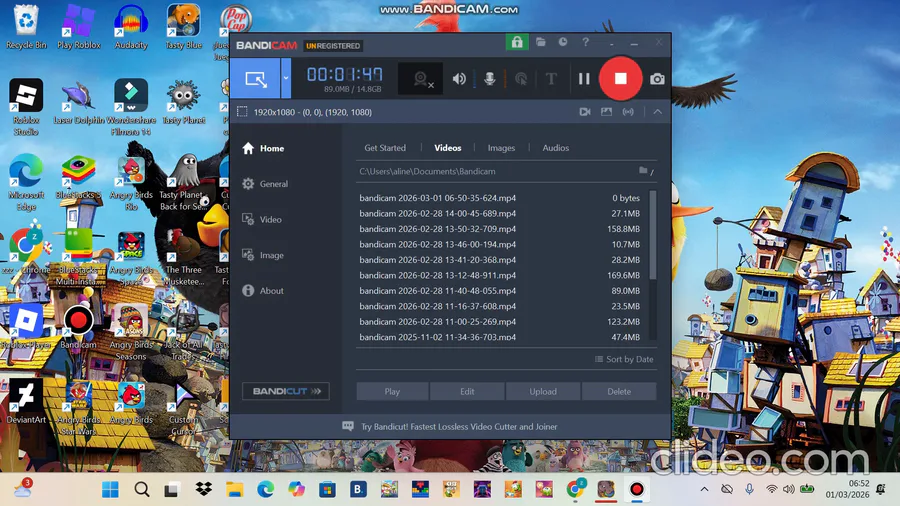Select the screen recording mode button
This screenshot has height=506, width=900.
point(255,79)
